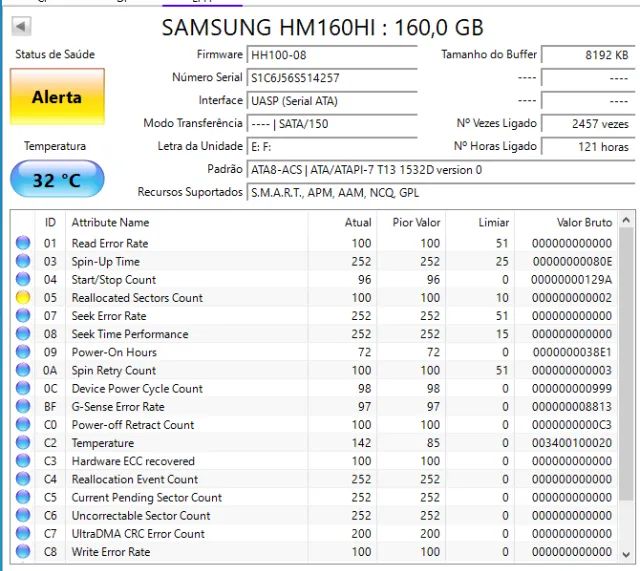Viewport: 640px width, 571px height.
Task: Select the Hardware ECC recovered text
Action: (x=133, y=461)
